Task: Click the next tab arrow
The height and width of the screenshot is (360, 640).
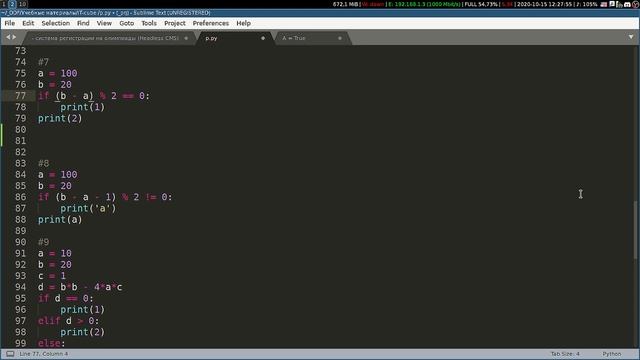Action: (15, 37)
